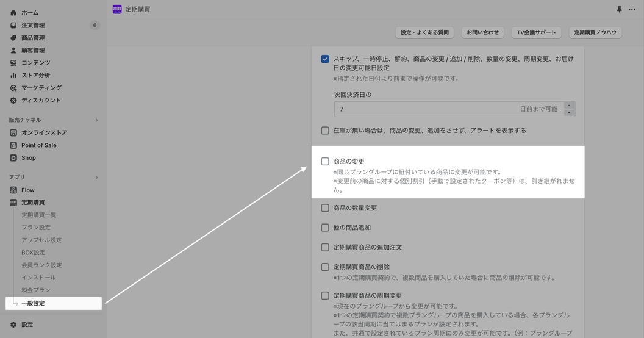
Task: Check the 商品の変更 checkbox
Action: [x=325, y=162]
